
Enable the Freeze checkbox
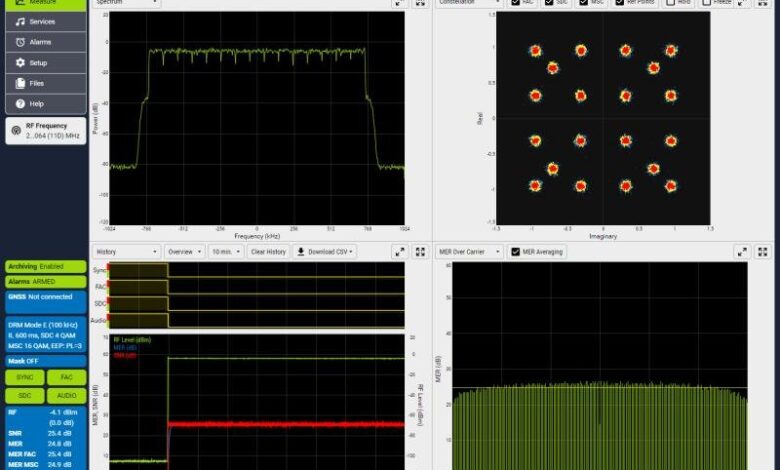pyautogui.click(x=706, y=3)
